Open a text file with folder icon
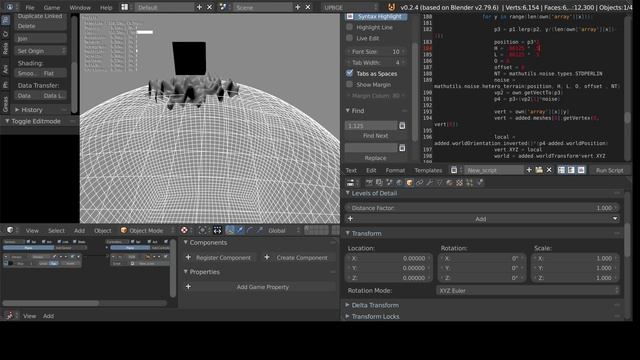The width and height of the screenshot is (640, 360). click(x=539, y=170)
